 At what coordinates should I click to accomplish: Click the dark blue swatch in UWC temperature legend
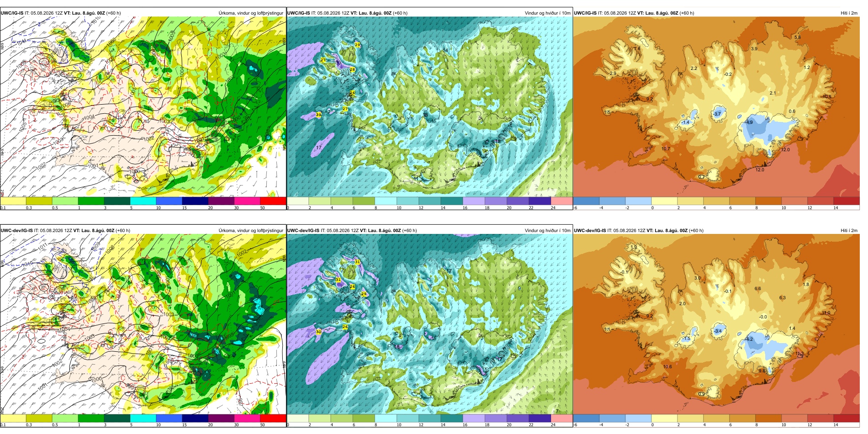[x=586, y=201]
